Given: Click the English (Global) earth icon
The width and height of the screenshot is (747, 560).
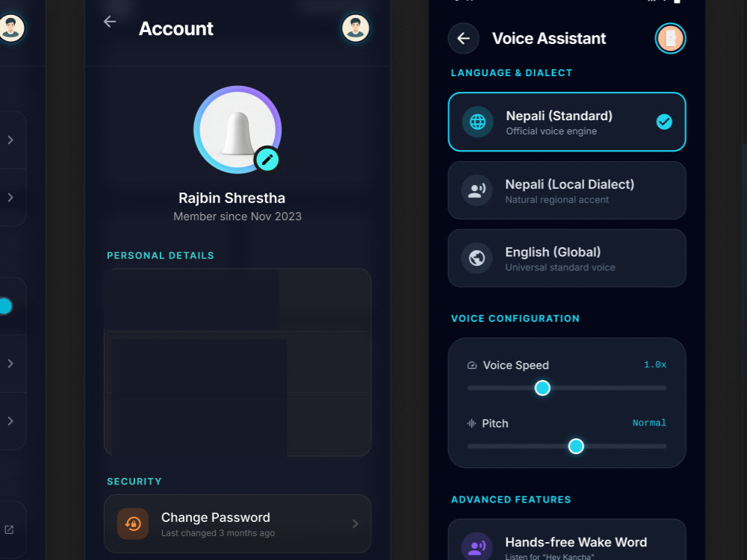Looking at the screenshot, I should point(477,258).
